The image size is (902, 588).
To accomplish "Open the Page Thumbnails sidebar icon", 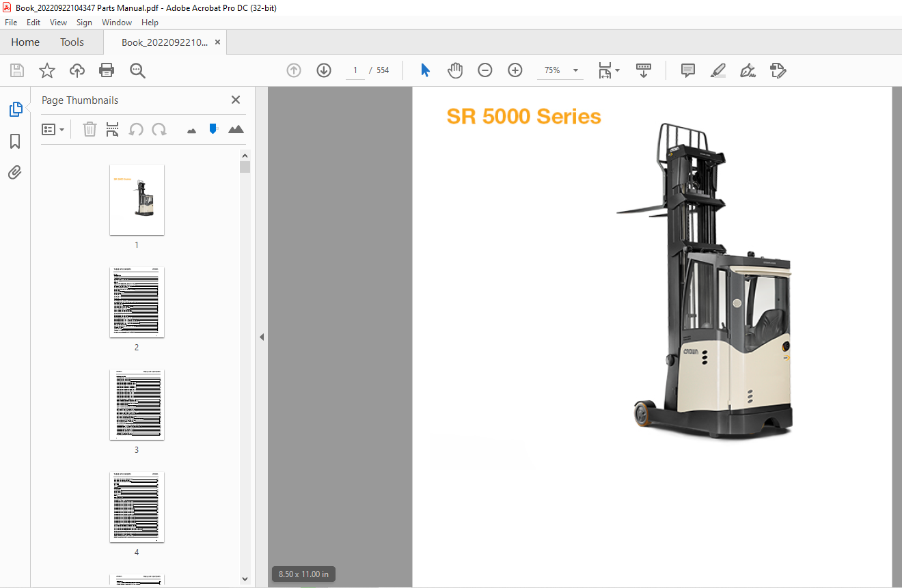I will pyautogui.click(x=15, y=109).
